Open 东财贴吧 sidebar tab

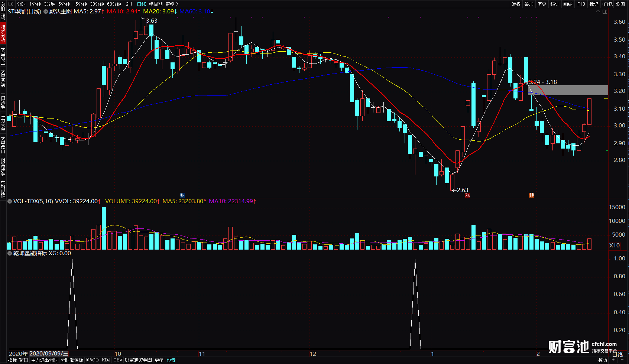pos(3,189)
